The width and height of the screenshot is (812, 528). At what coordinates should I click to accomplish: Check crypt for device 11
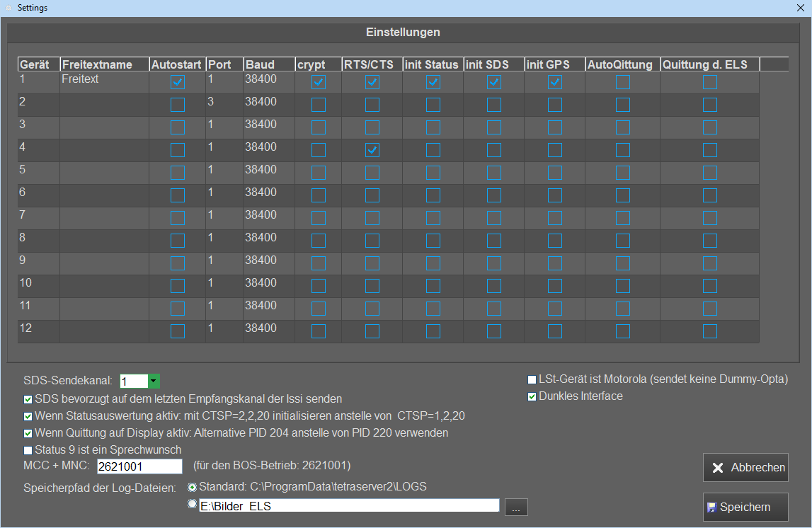(319, 309)
